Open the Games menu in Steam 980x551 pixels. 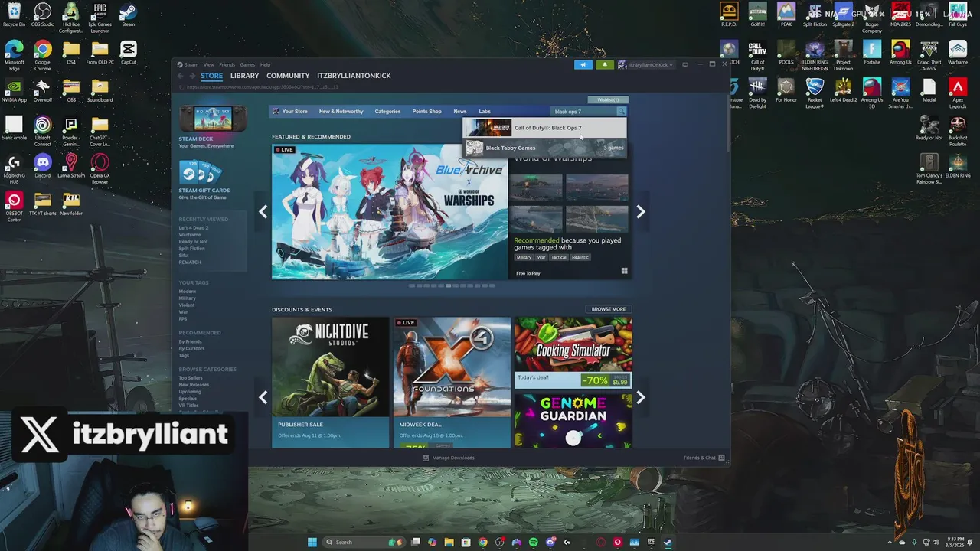point(247,65)
